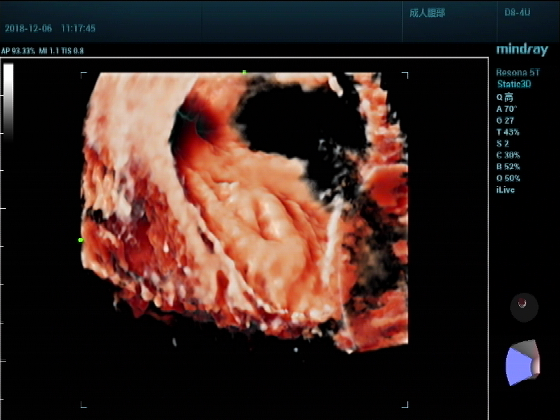Click the blue 3D volume orientation icon
Viewport: 560px width, 420px height.
[523, 362]
